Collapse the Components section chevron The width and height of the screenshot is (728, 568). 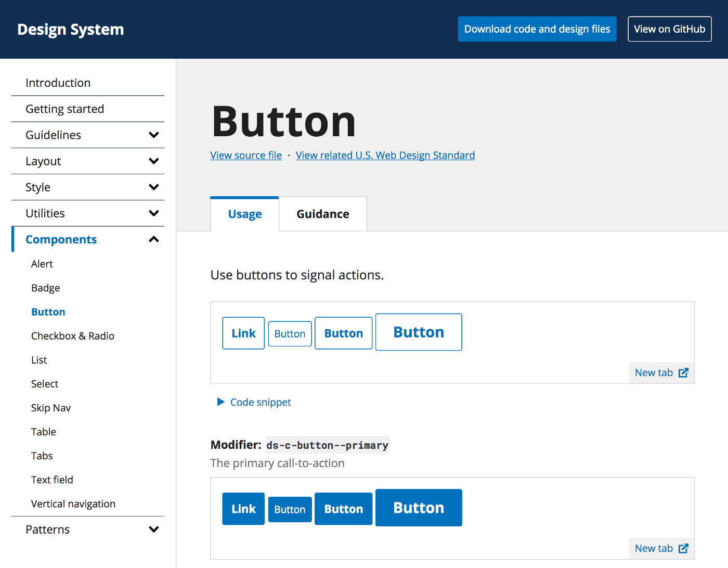153,239
